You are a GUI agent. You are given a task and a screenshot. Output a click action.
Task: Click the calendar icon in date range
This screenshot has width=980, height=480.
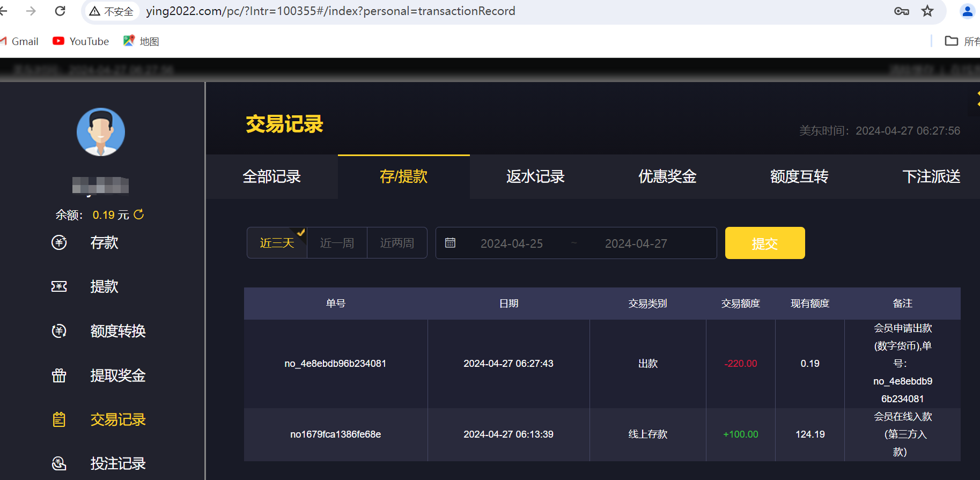coord(451,243)
